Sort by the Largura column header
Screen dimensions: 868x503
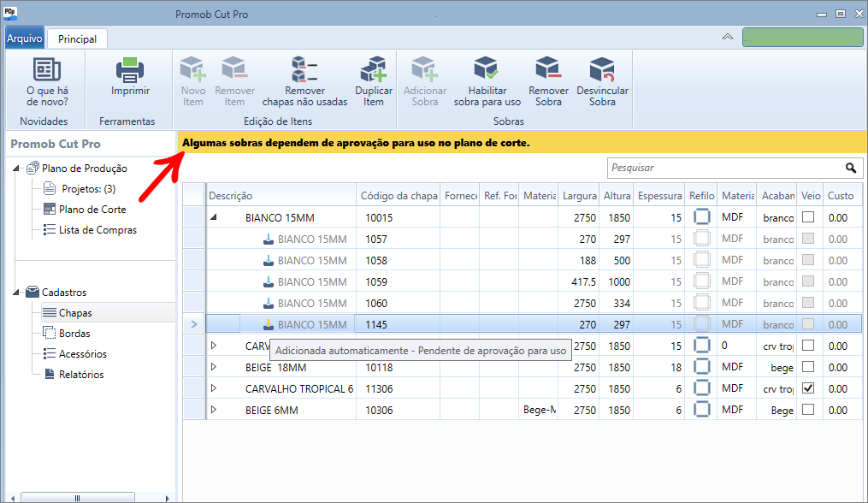point(579,196)
